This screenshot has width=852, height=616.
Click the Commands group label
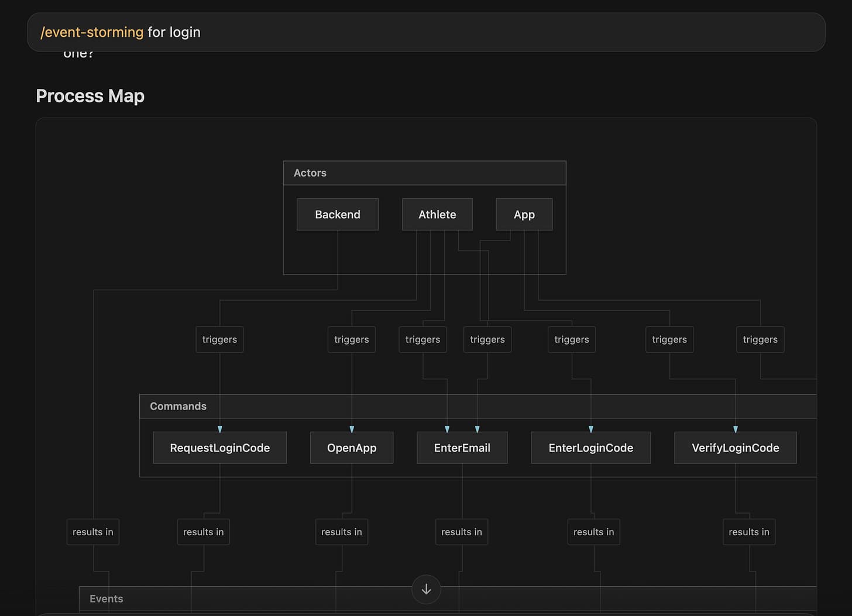click(x=178, y=407)
